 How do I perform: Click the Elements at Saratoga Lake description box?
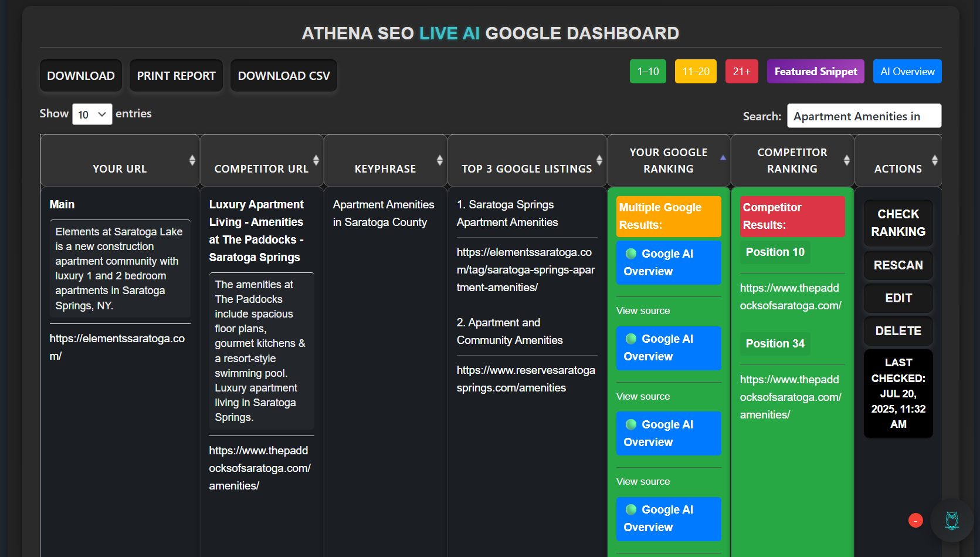coord(120,269)
